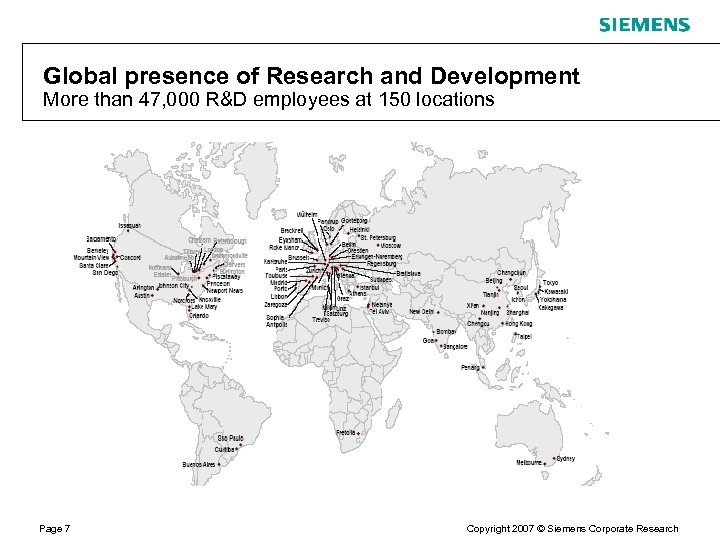Click the 'Norcross' map label
The width and height of the screenshot is (720, 540).
[184, 301]
